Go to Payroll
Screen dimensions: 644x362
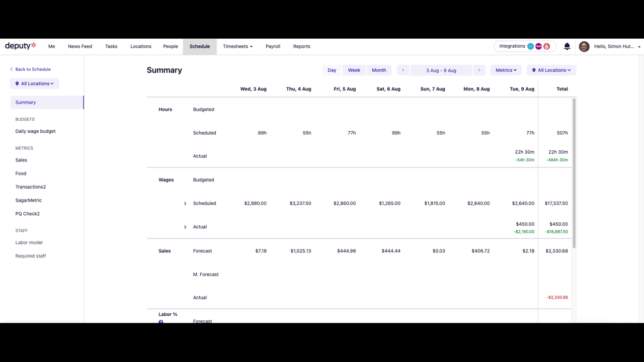(x=273, y=46)
